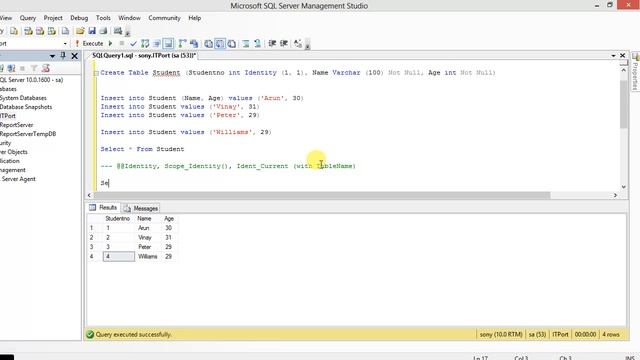640x360 pixels.
Task: Toggle Include Client Statistics
Action: [x=194, y=43]
